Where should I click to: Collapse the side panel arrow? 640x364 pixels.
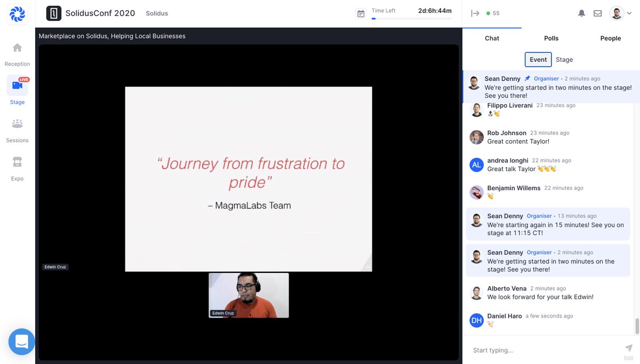click(475, 13)
